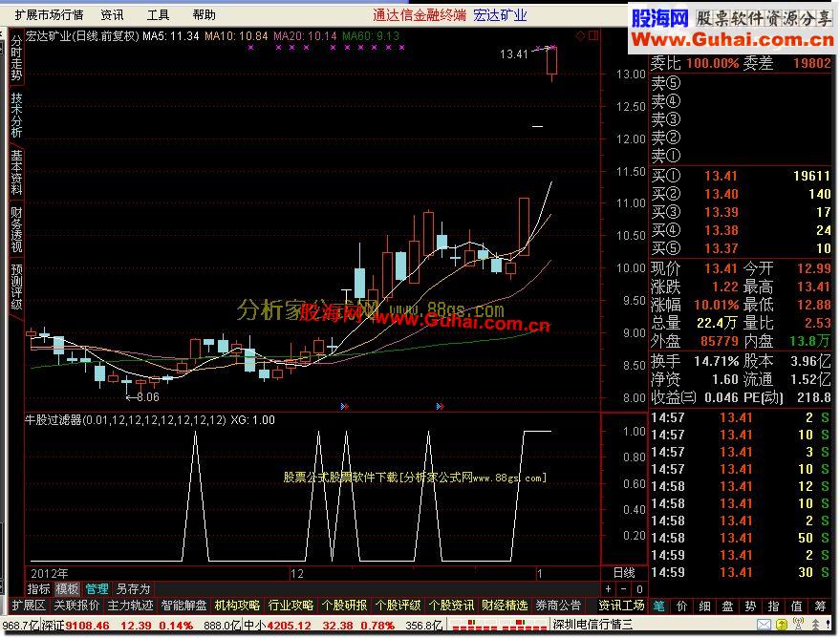
Task: Open the 帮助 menu
Action: [205, 14]
